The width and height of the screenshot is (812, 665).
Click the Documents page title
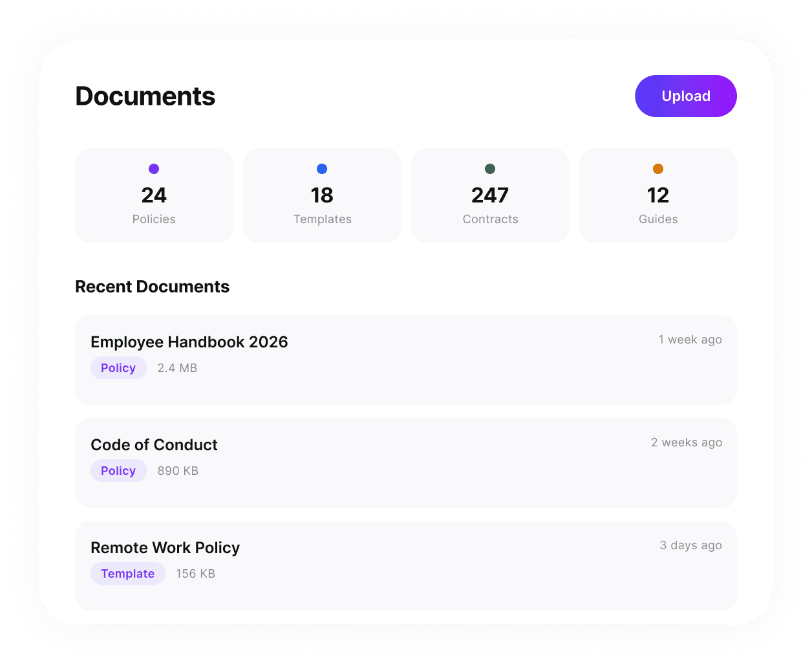[x=145, y=96]
